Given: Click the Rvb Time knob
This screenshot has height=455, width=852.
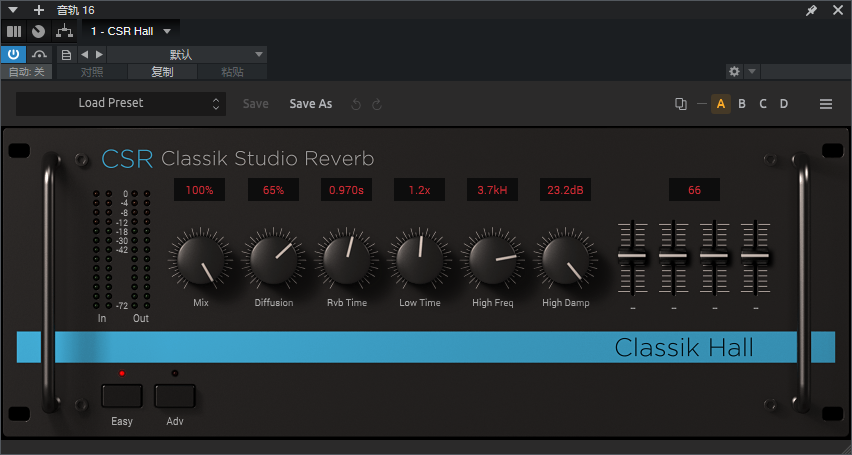Looking at the screenshot, I should pyautogui.click(x=347, y=260).
